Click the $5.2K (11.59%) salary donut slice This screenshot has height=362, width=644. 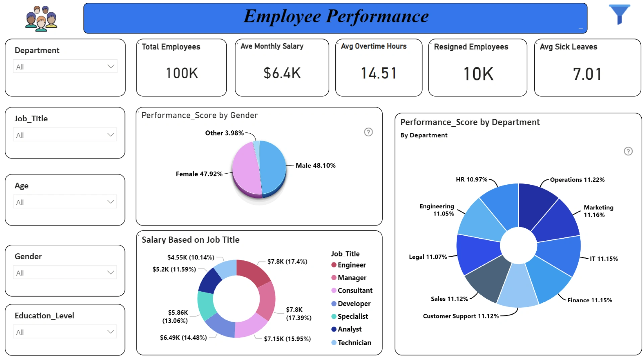coord(210,282)
